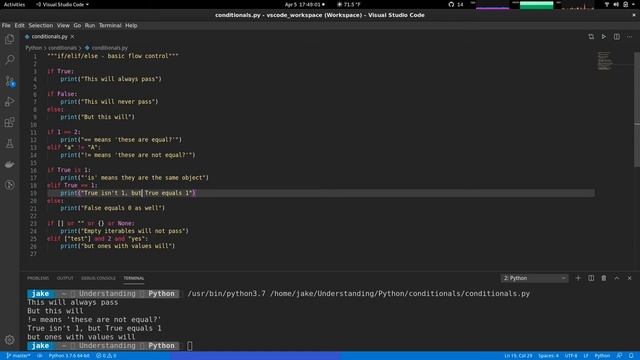640x360 pixels.
Task: Click the master git branch indicator
Action: click(x=18, y=356)
